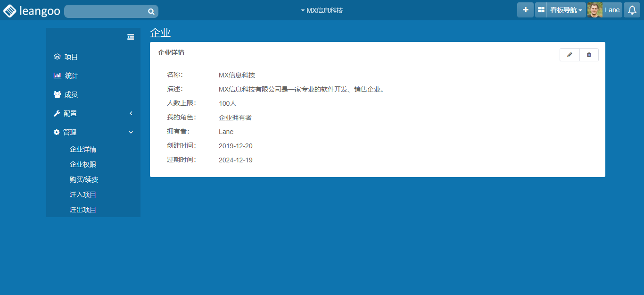Image resolution: width=644 pixels, height=295 pixels.
Task: Go to 项目 in the sidebar
Action: 71,57
